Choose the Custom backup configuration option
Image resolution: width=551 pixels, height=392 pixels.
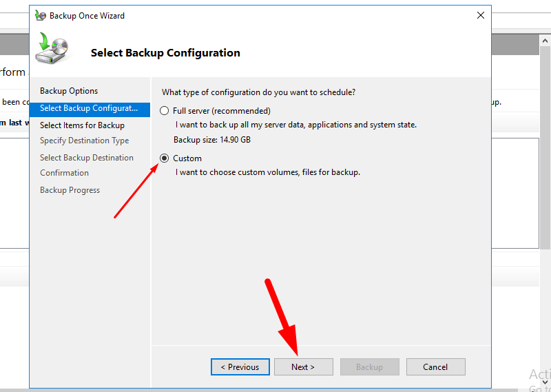click(x=165, y=158)
